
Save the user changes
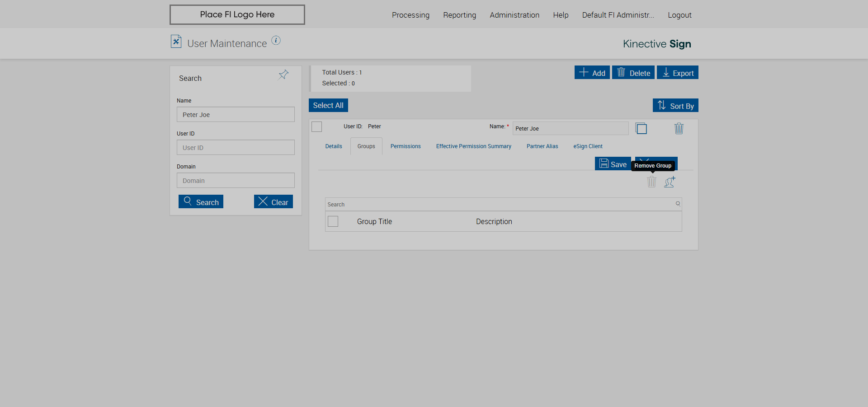(613, 164)
